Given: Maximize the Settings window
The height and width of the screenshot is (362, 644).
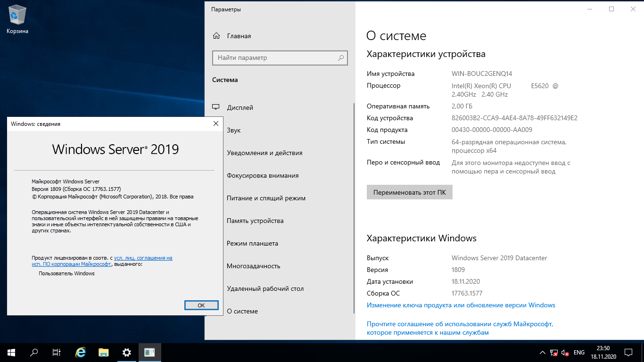Looking at the screenshot, I should click(x=611, y=9).
